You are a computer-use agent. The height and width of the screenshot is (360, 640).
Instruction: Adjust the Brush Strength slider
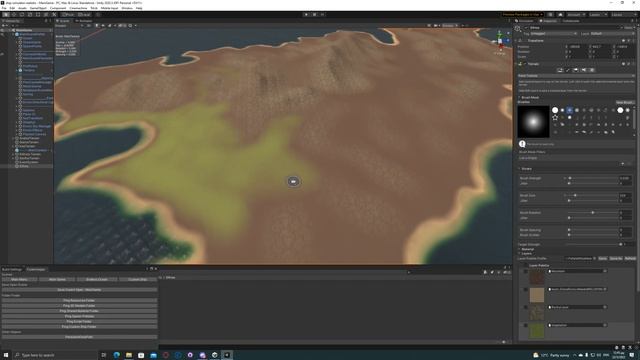tap(592, 178)
